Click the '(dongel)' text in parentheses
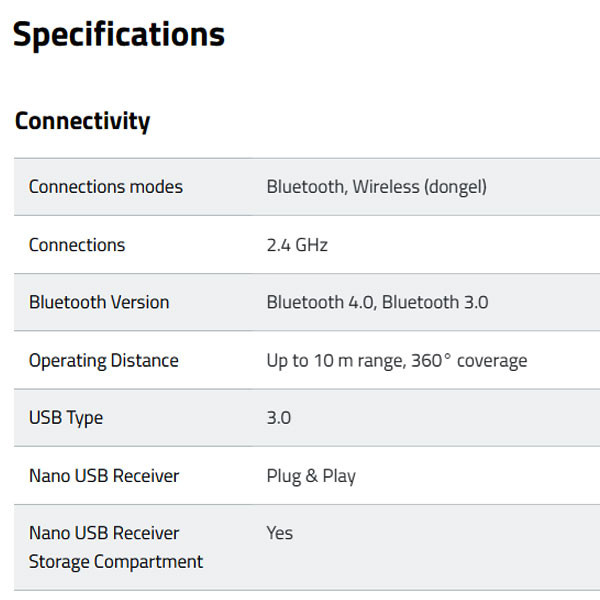The height and width of the screenshot is (600, 600). tap(456, 187)
